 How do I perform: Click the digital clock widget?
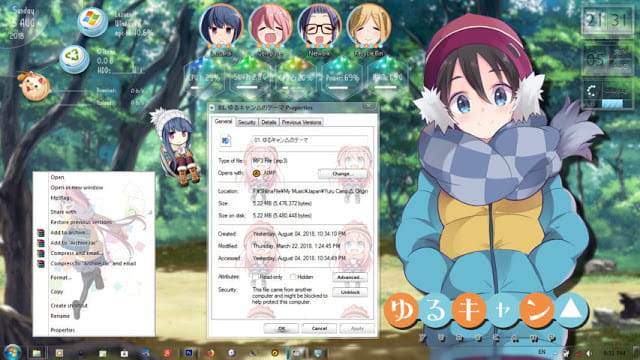pos(607,20)
